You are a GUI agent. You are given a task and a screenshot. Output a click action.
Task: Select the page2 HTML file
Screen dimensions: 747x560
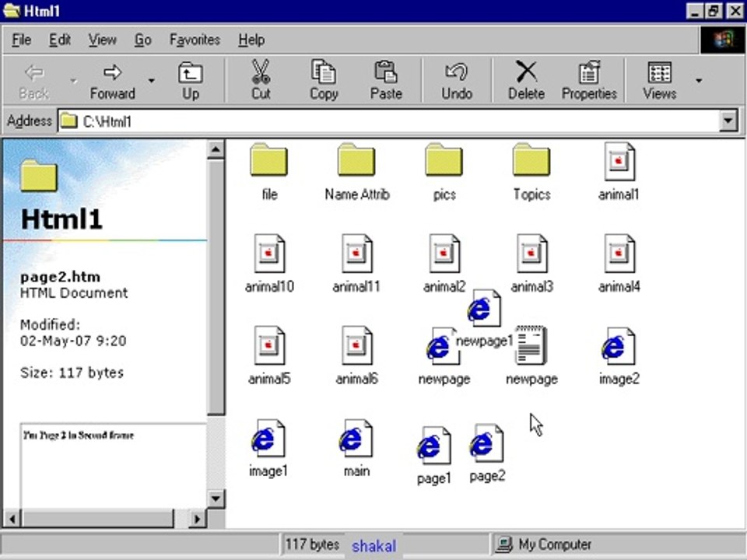pos(487,453)
